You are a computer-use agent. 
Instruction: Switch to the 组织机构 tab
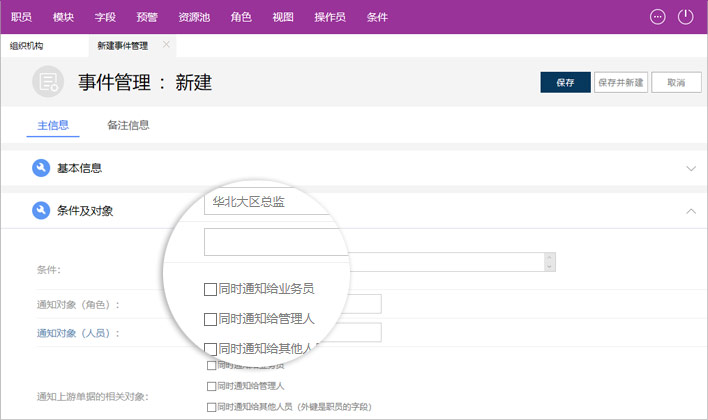(x=27, y=46)
